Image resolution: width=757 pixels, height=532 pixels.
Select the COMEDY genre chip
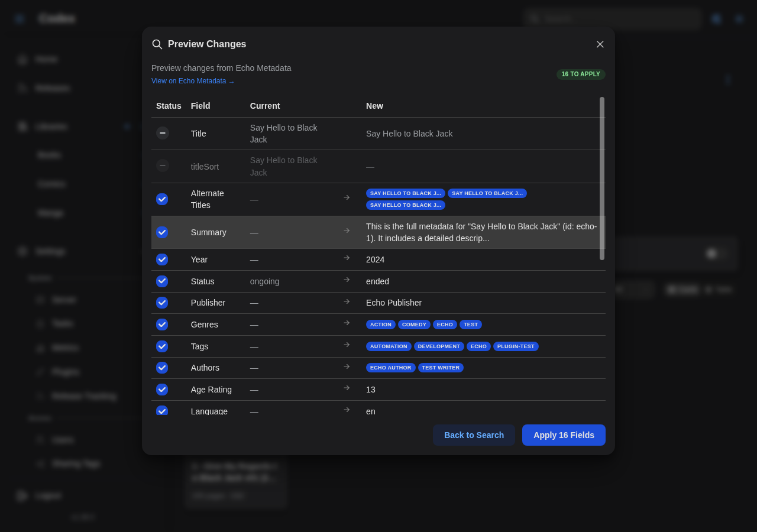point(414,325)
